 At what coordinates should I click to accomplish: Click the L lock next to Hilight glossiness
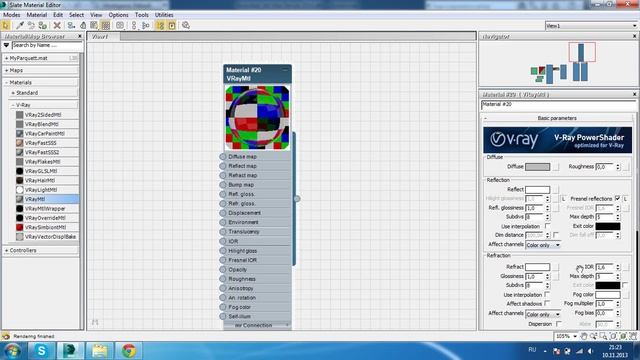click(x=563, y=199)
